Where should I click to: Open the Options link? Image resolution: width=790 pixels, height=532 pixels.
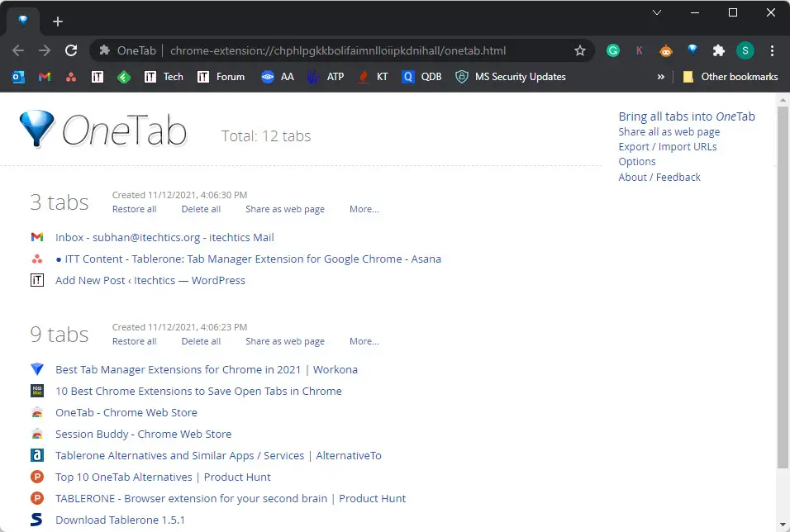(x=637, y=162)
